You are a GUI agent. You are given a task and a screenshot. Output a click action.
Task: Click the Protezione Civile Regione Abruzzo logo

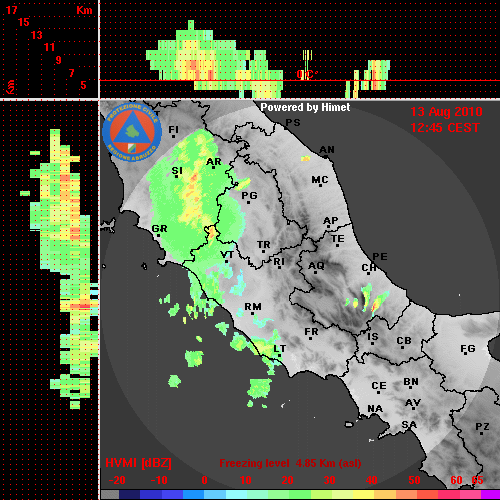132,132
